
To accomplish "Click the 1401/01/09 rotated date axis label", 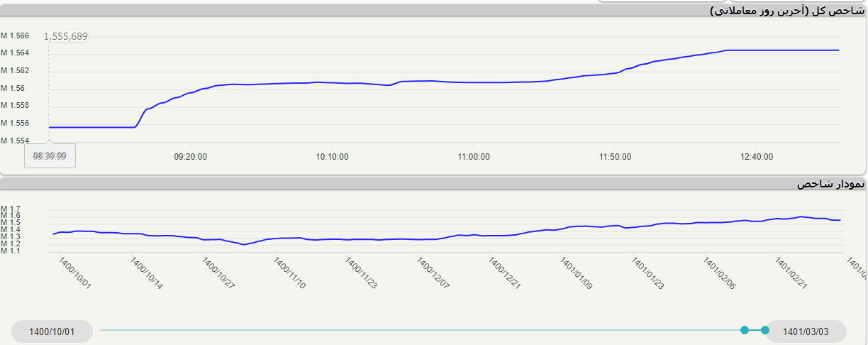I will coord(577,273).
